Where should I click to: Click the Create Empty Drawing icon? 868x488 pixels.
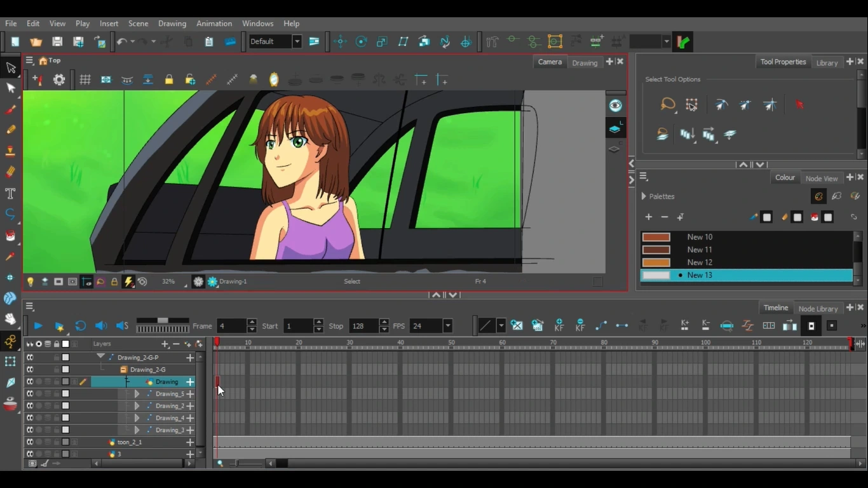pyautogui.click(x=517, y=325)
